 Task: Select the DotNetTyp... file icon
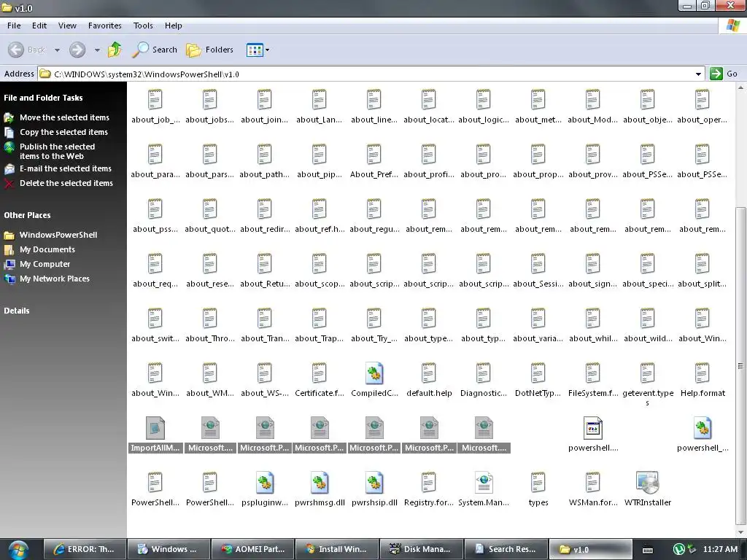click(538, 373)
